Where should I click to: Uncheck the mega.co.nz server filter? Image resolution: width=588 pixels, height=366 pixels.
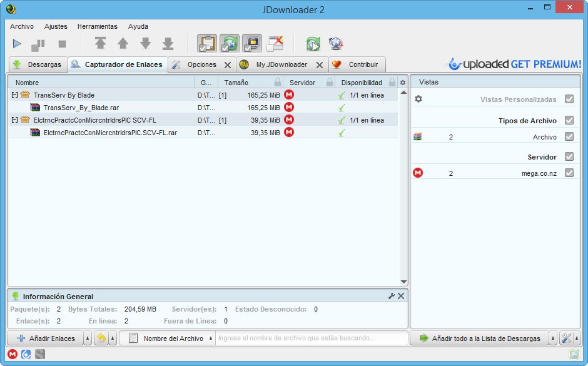click(x=569, y=173)
